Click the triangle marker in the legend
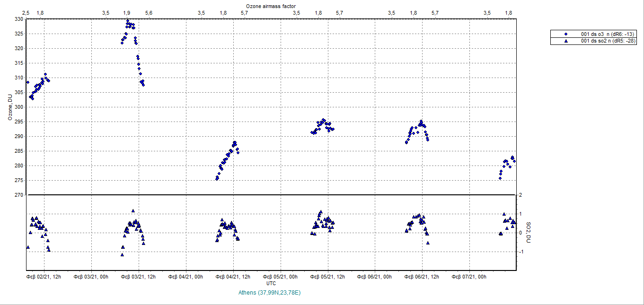 [x=565, y=41]
